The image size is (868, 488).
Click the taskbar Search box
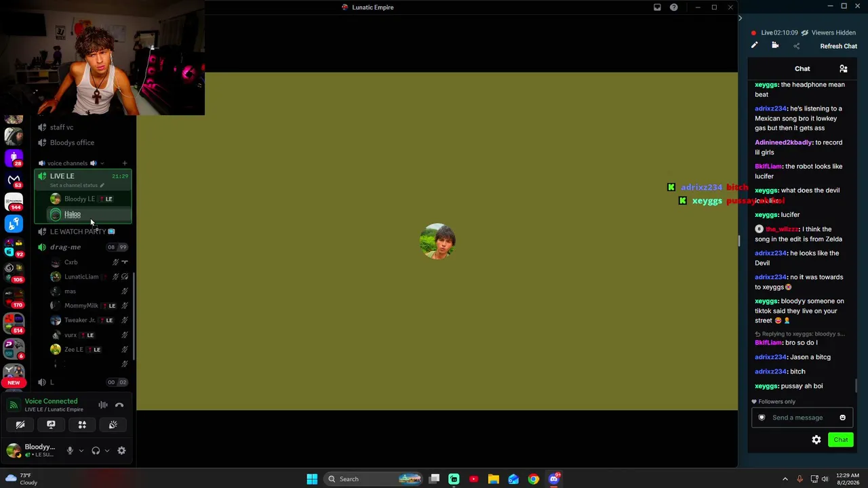click(374, 479)
